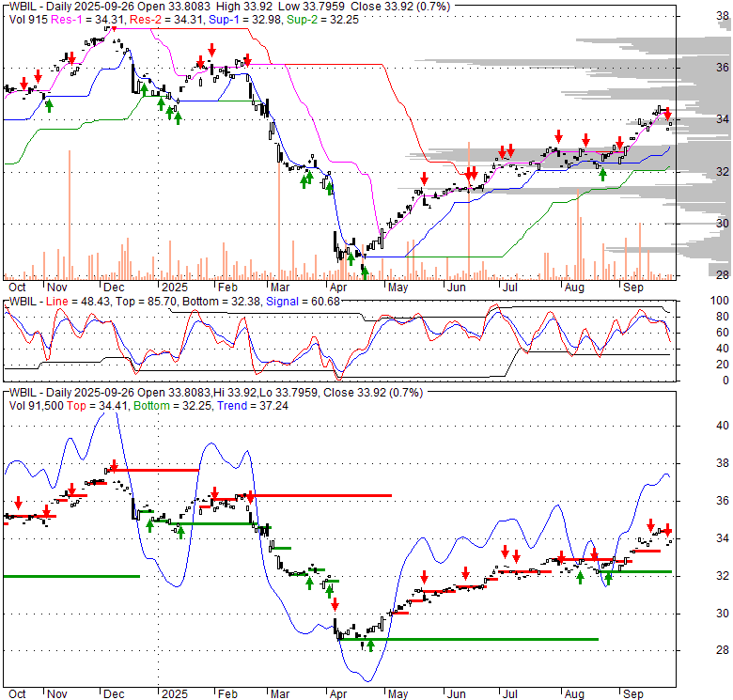Click the 60 level on oscillator axis
The height and width of the screenshot is (700, 733).
[723, 333]
